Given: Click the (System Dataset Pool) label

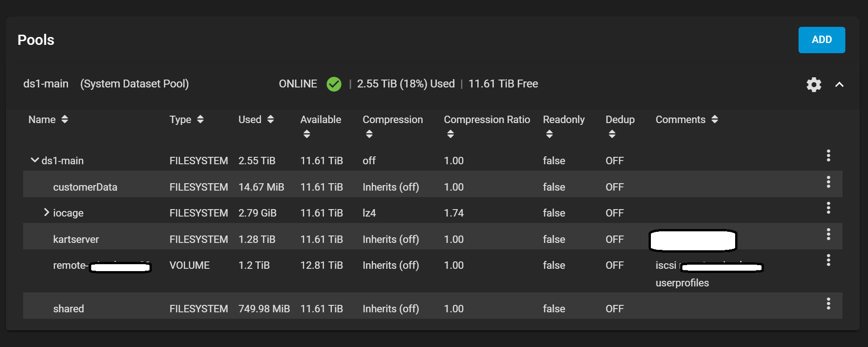Looking at the screenshot, I should click(134, 84).
